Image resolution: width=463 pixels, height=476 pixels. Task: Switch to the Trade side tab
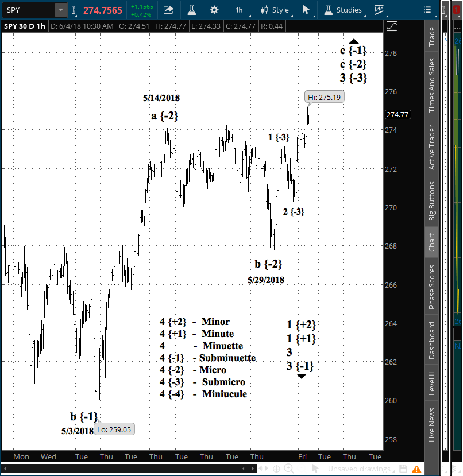431,37
